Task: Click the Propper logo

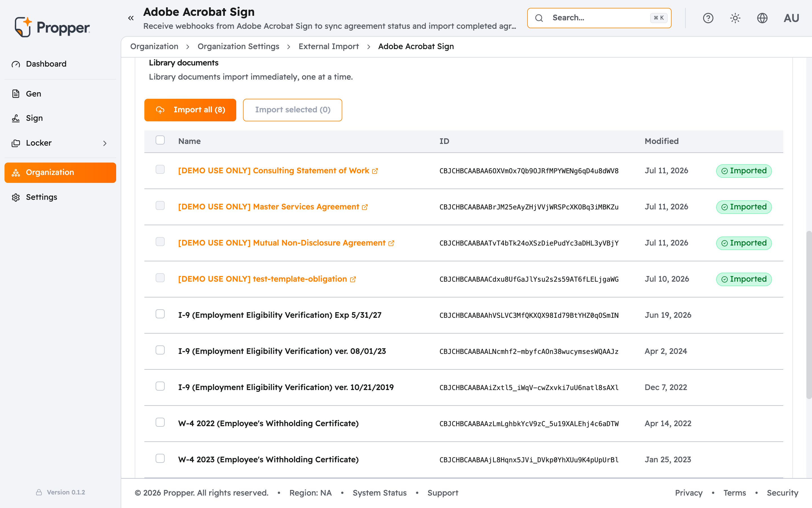Action: 52,27
